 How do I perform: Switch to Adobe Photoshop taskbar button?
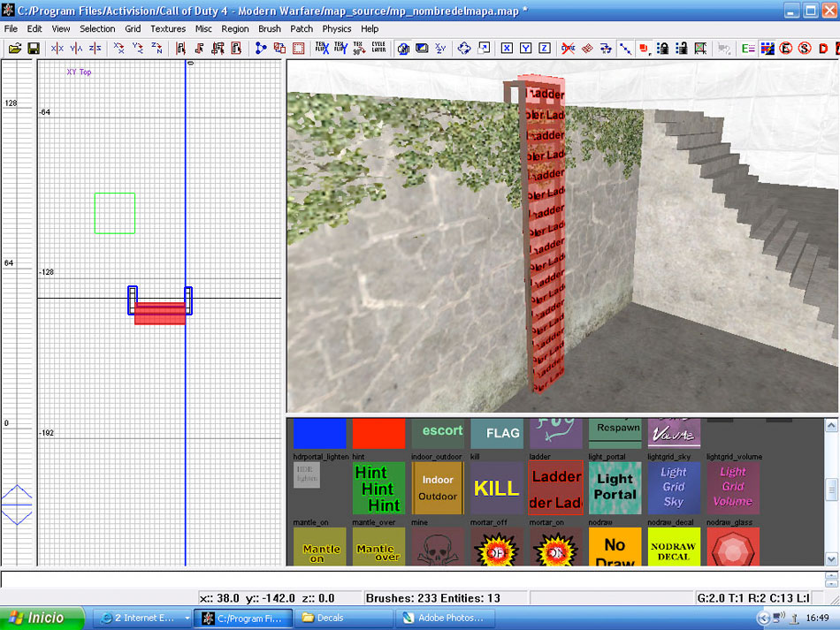(x=445, y=618)
